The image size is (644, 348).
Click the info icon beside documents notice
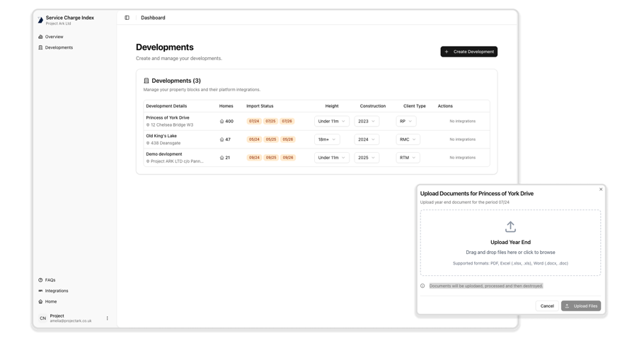pyautogui.click(x=422, y=286)
